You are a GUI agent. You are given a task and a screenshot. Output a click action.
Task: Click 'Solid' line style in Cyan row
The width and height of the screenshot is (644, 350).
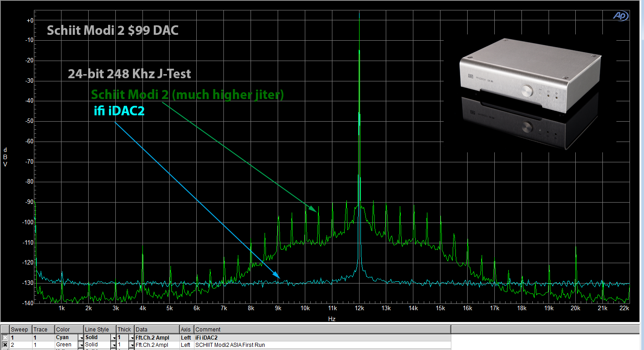pyautogui.click(x=97, y=337)
